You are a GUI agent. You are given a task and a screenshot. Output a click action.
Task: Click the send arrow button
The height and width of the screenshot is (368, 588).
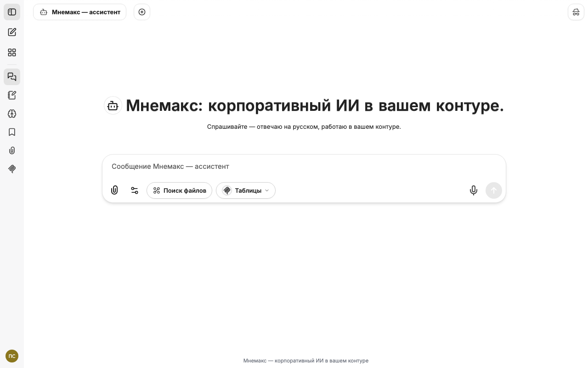pyautogui.click(x=494, y=190)
